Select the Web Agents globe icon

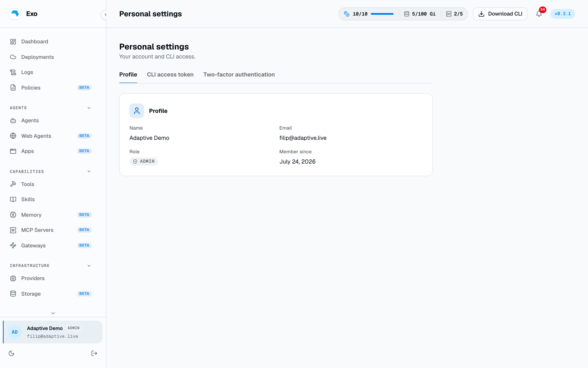coord(13,136)
